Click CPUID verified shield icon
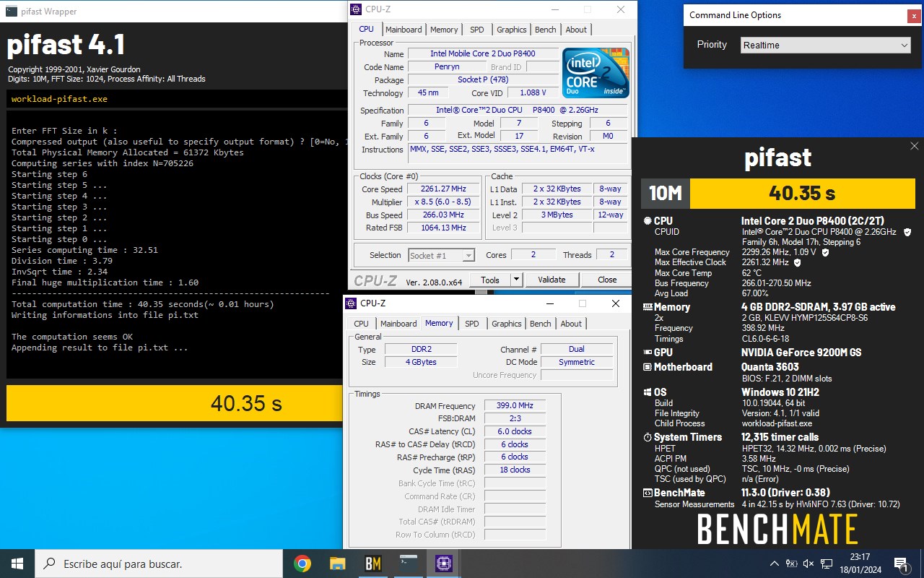This screenshot has width=924, height=578. (x=907, y=232)
